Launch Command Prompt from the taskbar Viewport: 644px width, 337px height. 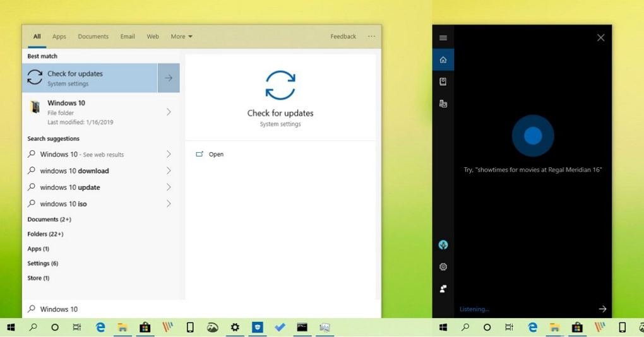302,327
